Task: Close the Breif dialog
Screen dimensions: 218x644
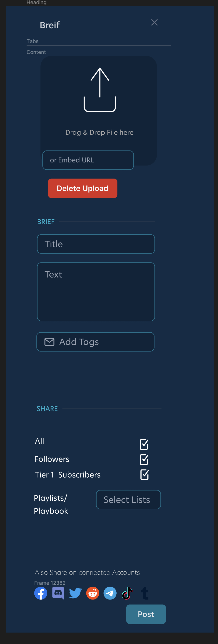Action: (154, 22)
